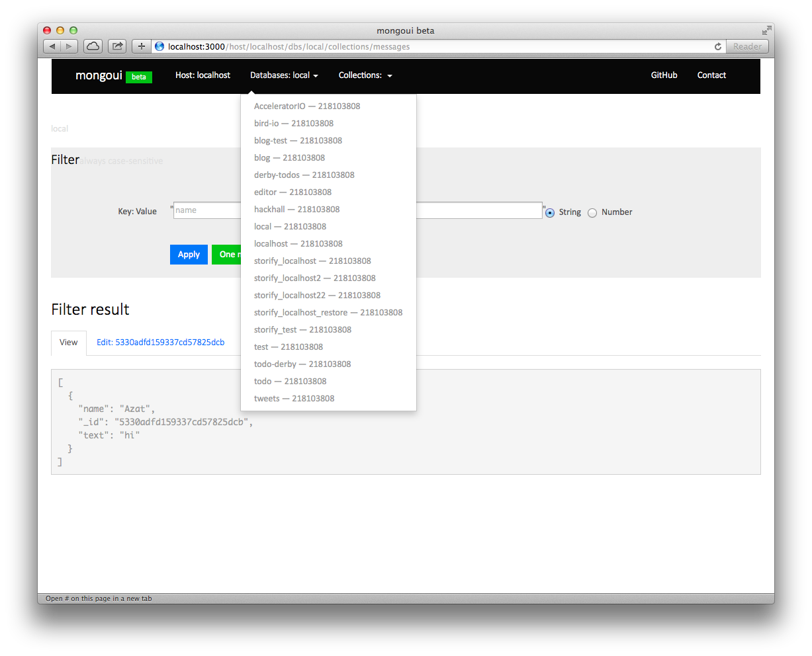Select the String radio button

[x=550, y=212]
